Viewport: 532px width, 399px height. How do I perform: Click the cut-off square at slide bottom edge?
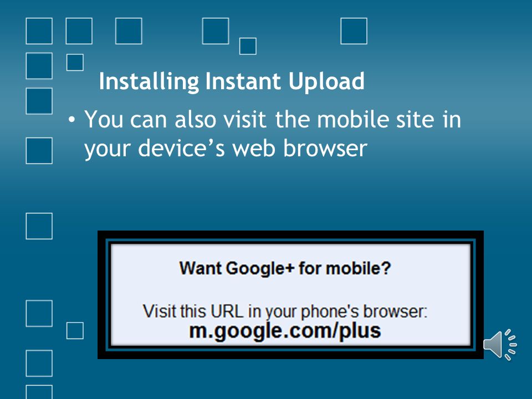39,392
